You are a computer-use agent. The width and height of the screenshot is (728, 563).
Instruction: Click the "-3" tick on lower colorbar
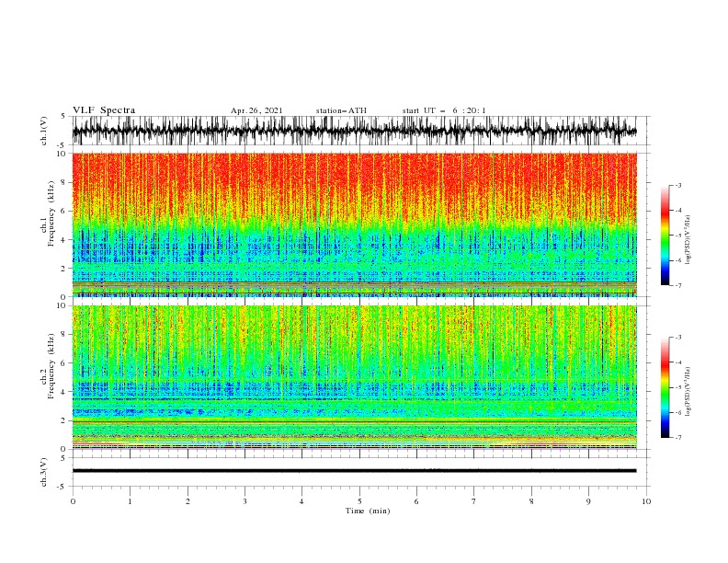pyautogui.click(x=678, y=338)
